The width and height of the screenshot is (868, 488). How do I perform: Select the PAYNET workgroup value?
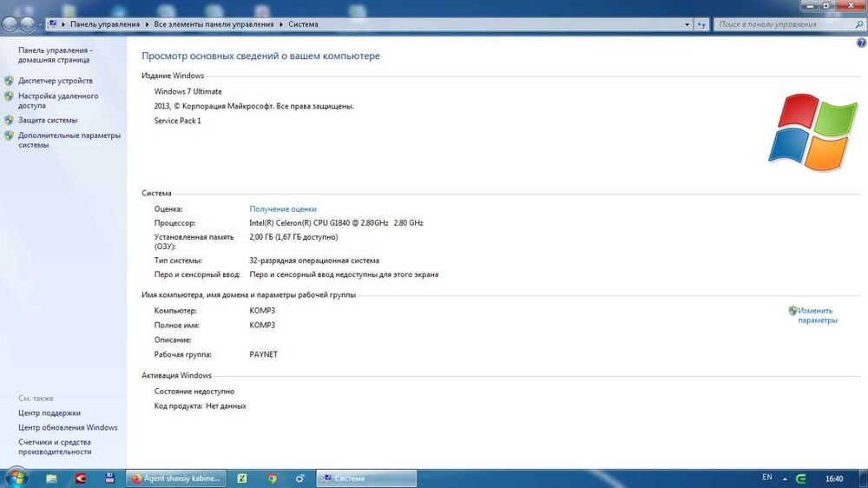tap(264, 354)
